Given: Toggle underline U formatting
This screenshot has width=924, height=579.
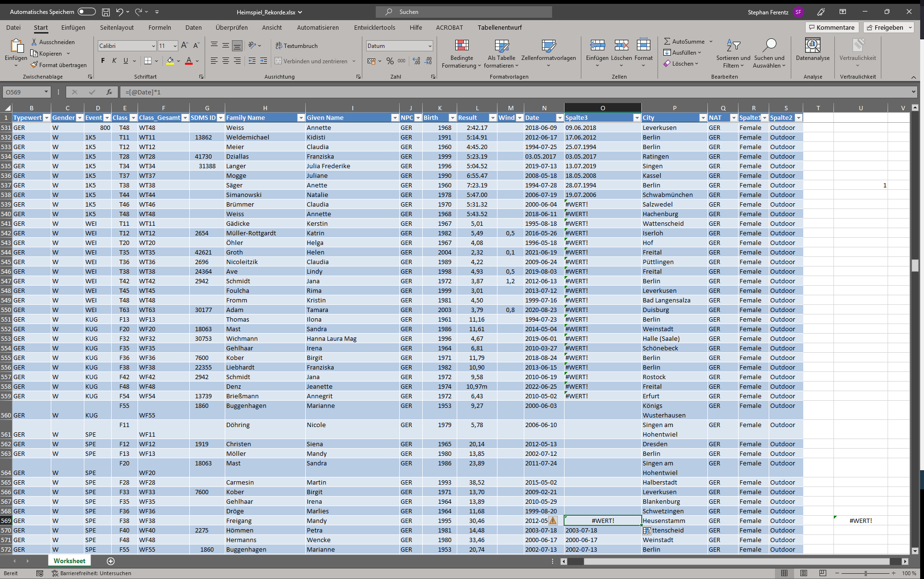Looking at the screenshot, I should click(126, 61).
